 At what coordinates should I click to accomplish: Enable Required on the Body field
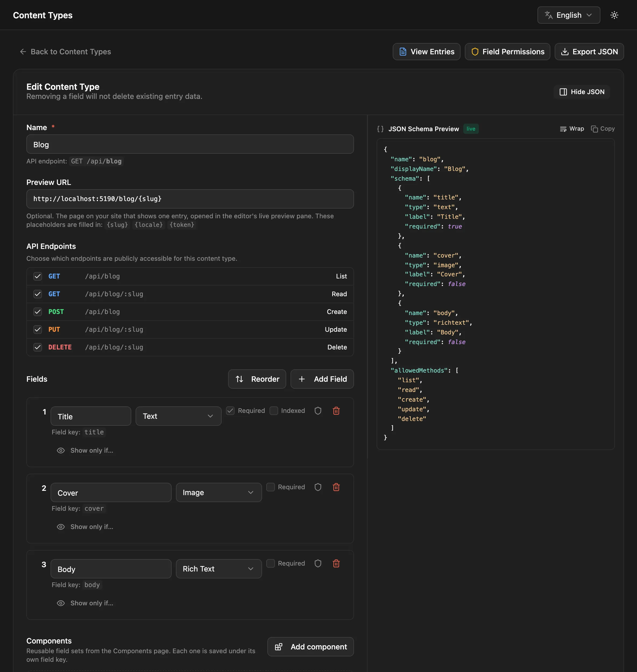coord(271,563)
